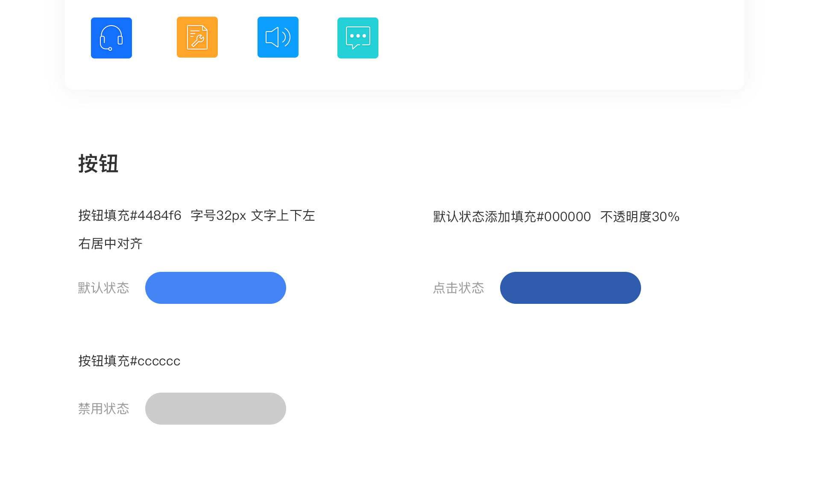The image size is (820, 504).
Task: Click the 默认状态 label
Action: [x=103, y=288]
